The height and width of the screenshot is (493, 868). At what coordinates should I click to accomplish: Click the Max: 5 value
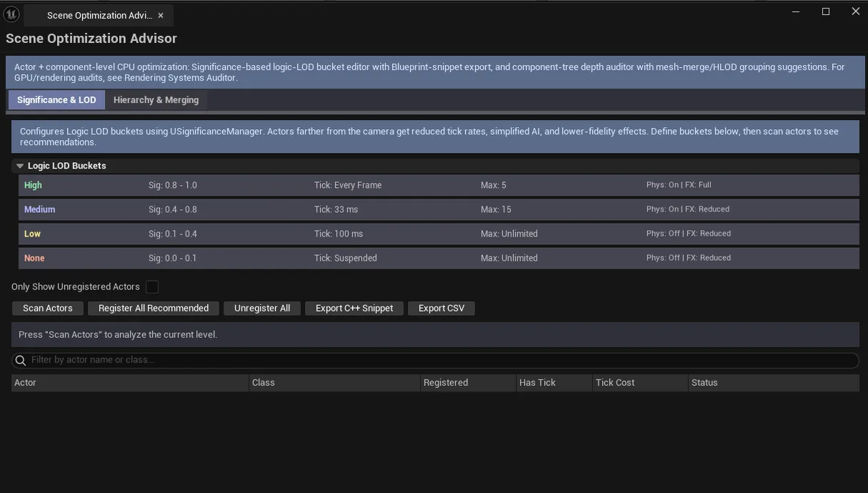pyautogui.click(x=494, y=185)
